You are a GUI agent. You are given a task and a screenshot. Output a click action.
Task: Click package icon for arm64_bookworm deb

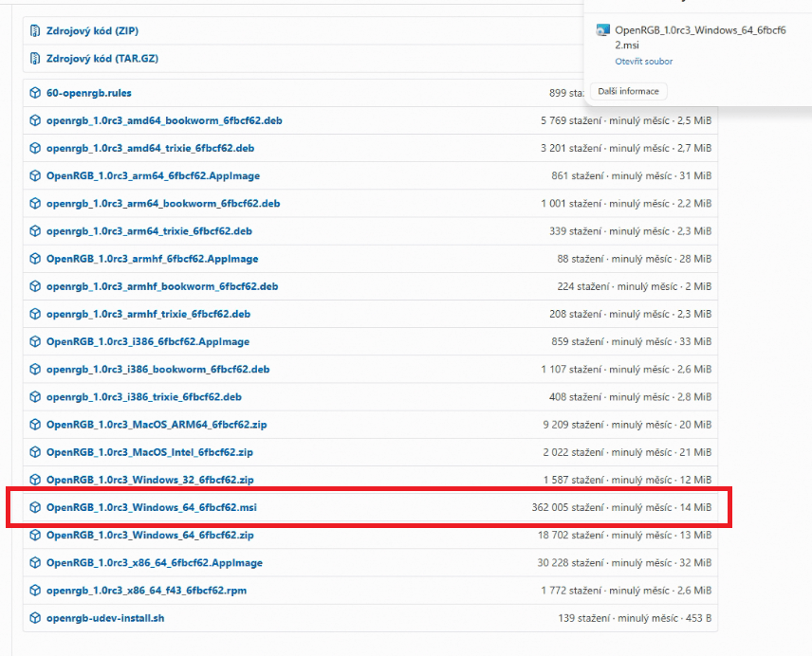click(x=35, y=203)
